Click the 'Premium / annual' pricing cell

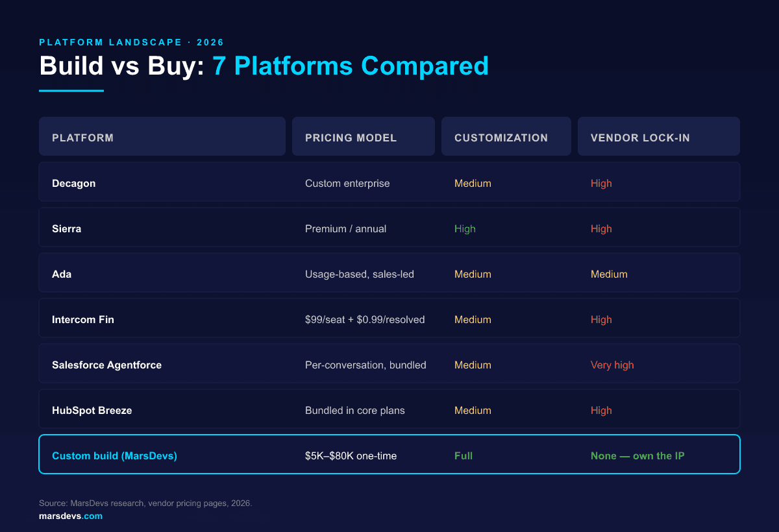[x=345, y=229]
